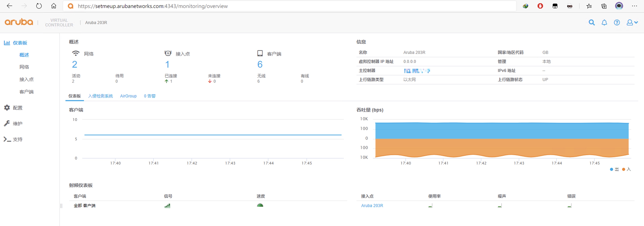
Task: Open the 维护 maintenance wrench menu
Action: click(7, 124)
